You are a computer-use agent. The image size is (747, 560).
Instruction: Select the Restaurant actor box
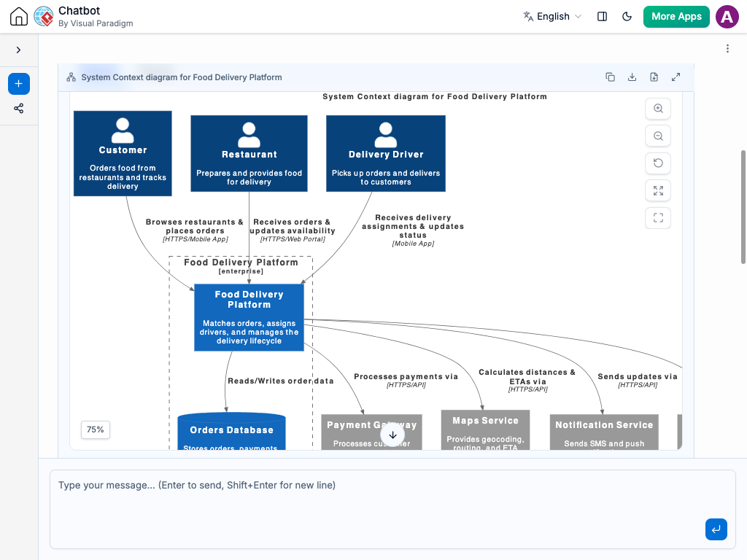coord(249,153)
